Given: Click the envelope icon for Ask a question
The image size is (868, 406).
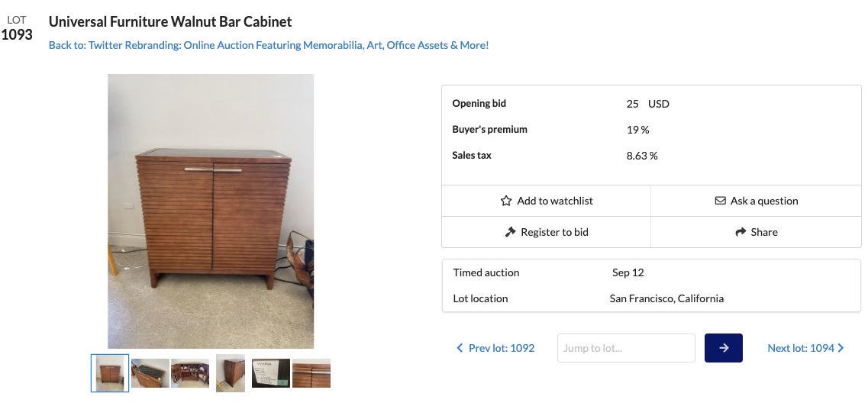Looking at the screenshot, I should click(720, 201).
